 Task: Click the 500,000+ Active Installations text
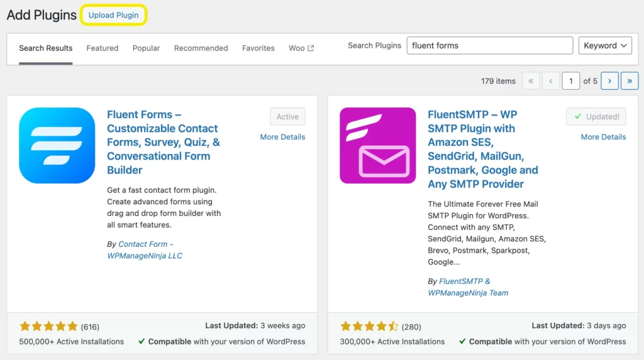click(x=72, y=342)
